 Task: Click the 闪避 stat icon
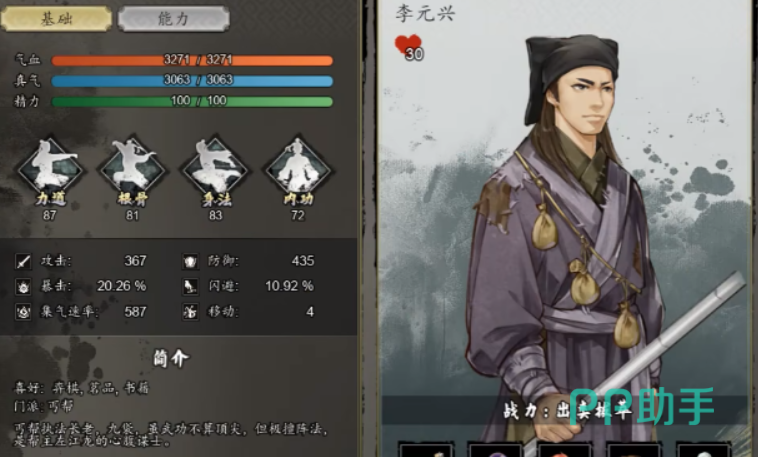pyautogui.click(x=190, y=287)
